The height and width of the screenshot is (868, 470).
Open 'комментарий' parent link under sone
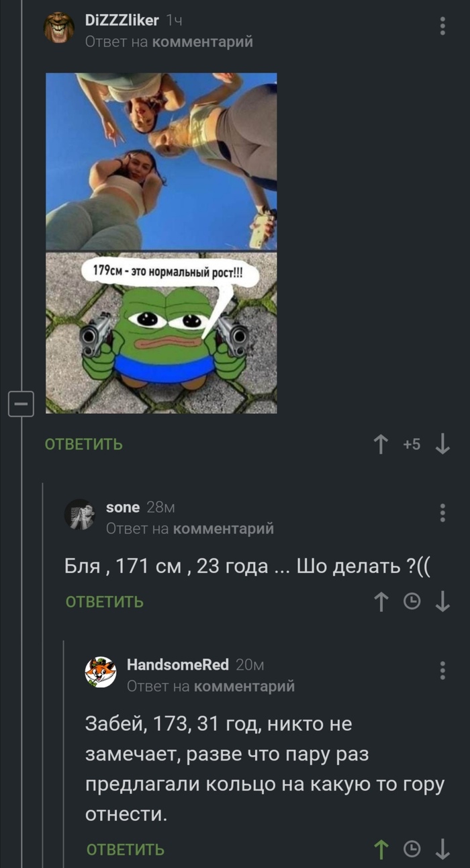click(x=224, y=529)
